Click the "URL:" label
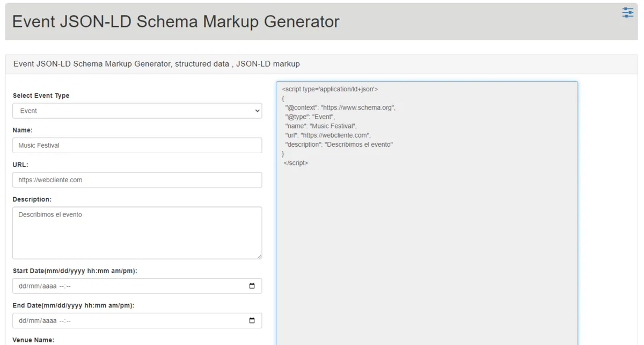The height and width of the screenshot is (345, 644). [20, 165]
